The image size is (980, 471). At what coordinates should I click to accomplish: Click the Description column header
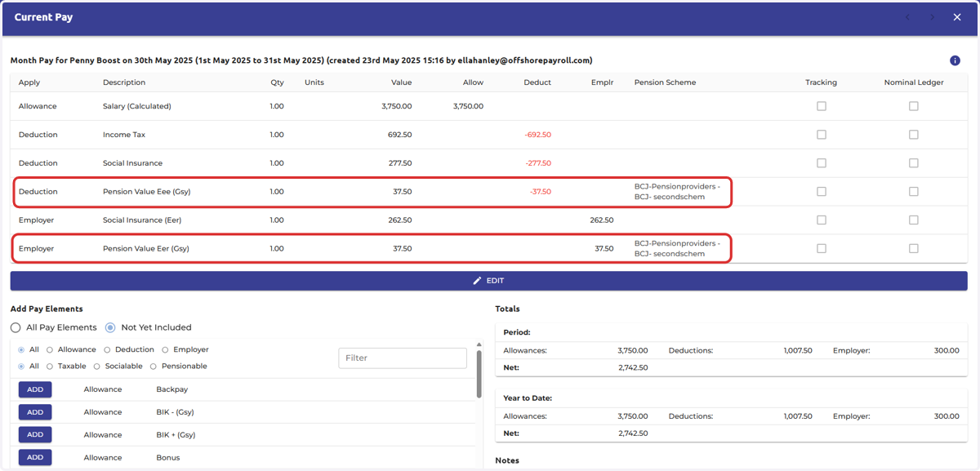coord(124,82)
